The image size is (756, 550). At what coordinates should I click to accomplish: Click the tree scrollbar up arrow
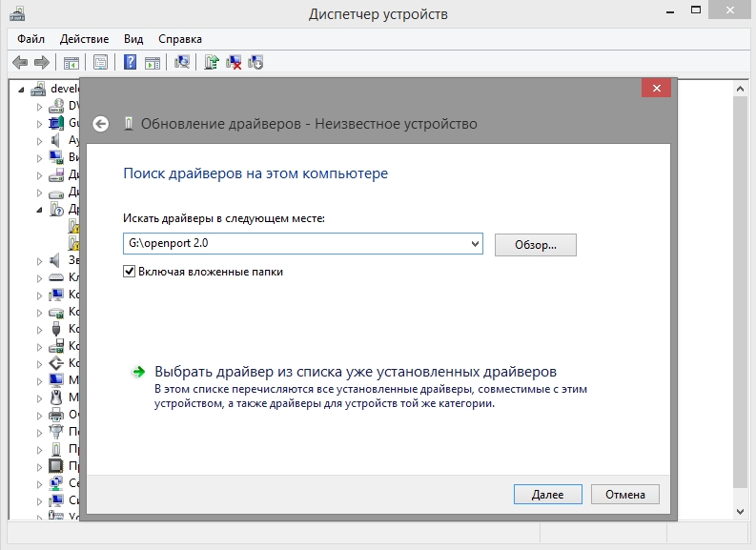click(740, 89)
